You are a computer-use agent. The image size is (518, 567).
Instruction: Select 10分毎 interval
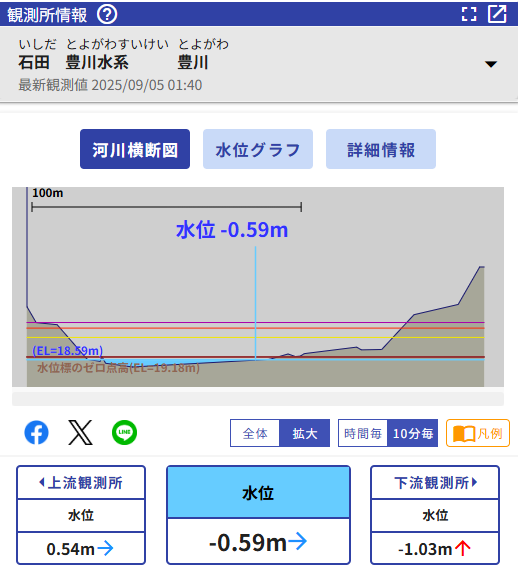click(x=413, y=433)
